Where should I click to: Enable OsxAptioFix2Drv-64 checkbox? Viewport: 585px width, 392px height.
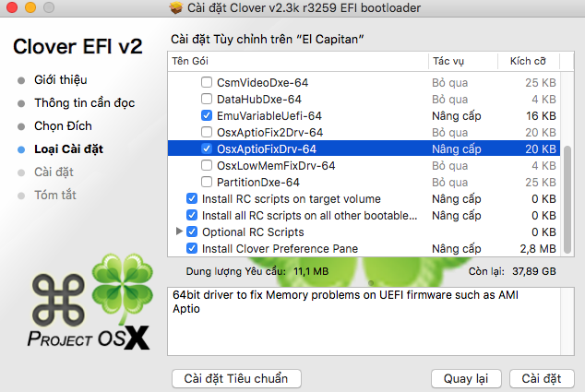(x=207, y=132)
